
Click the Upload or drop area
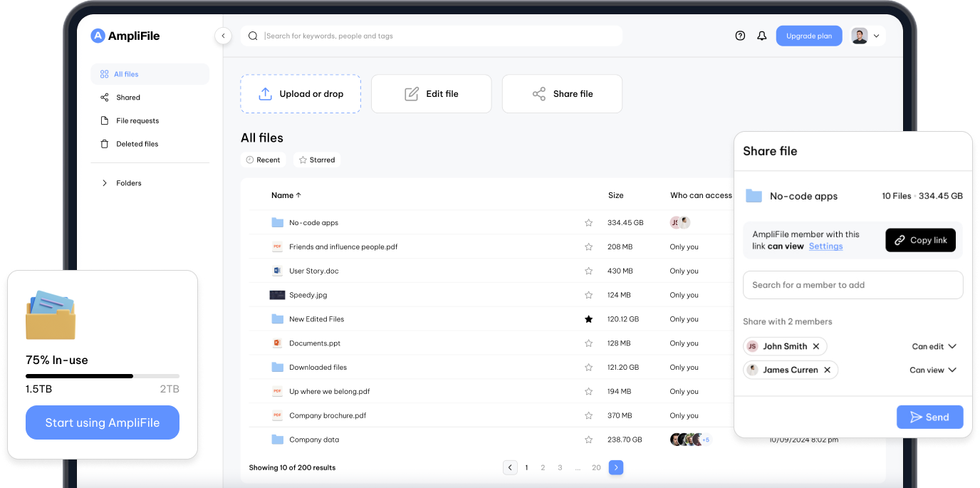click(x=301, y=94)
